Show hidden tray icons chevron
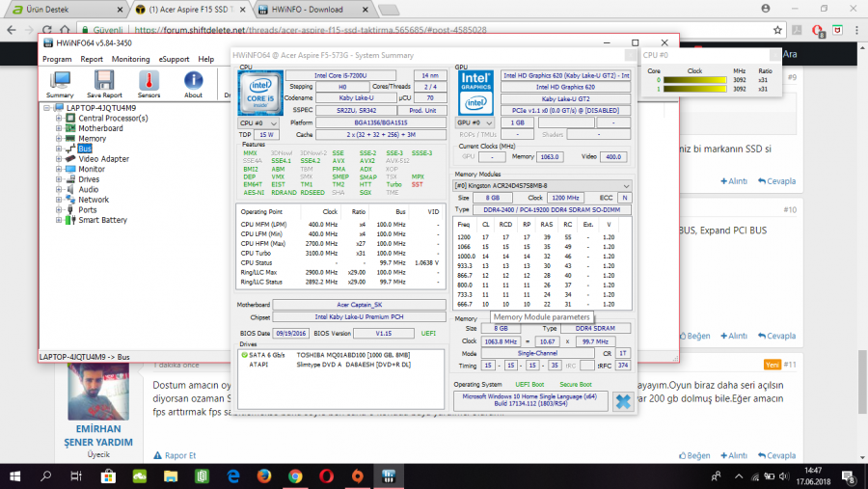The height and width of the screenshot is (489, 868). (739, 476)
